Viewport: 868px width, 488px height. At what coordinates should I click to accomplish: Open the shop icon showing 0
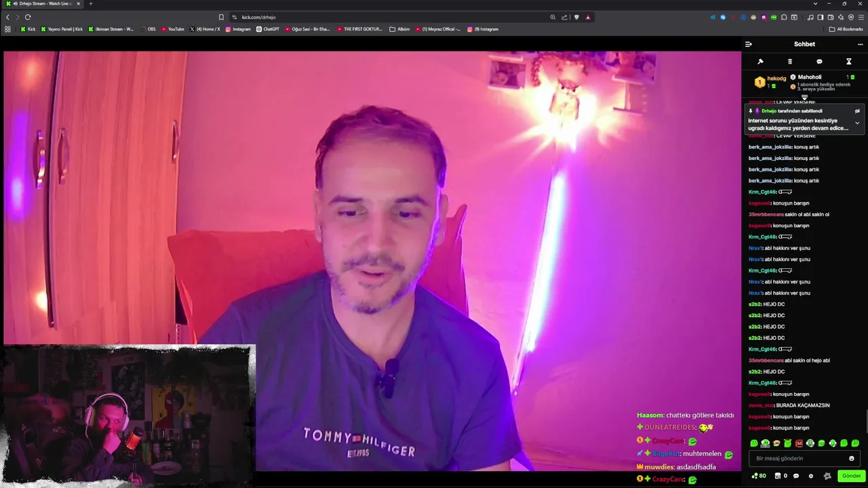click(781, 476)
